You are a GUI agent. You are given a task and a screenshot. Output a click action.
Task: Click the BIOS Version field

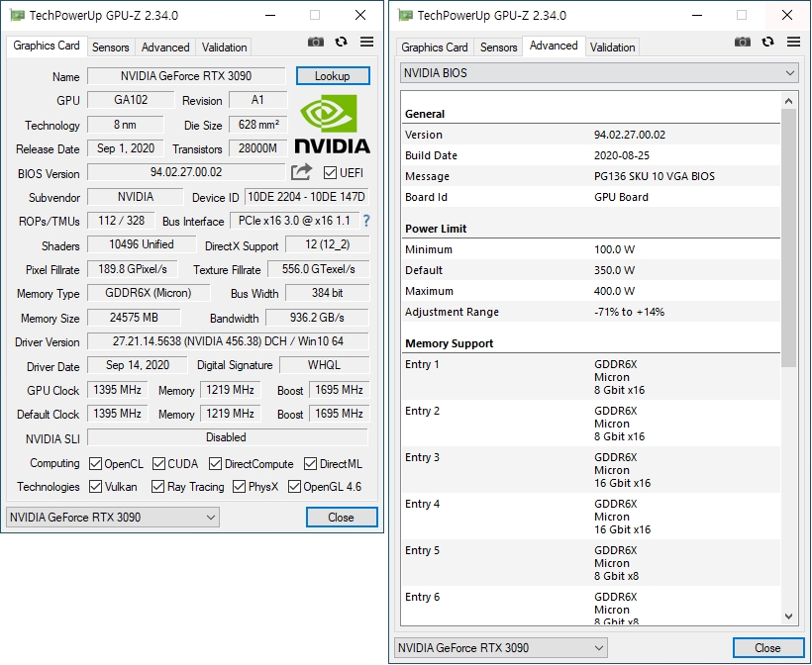click(186, 172)
